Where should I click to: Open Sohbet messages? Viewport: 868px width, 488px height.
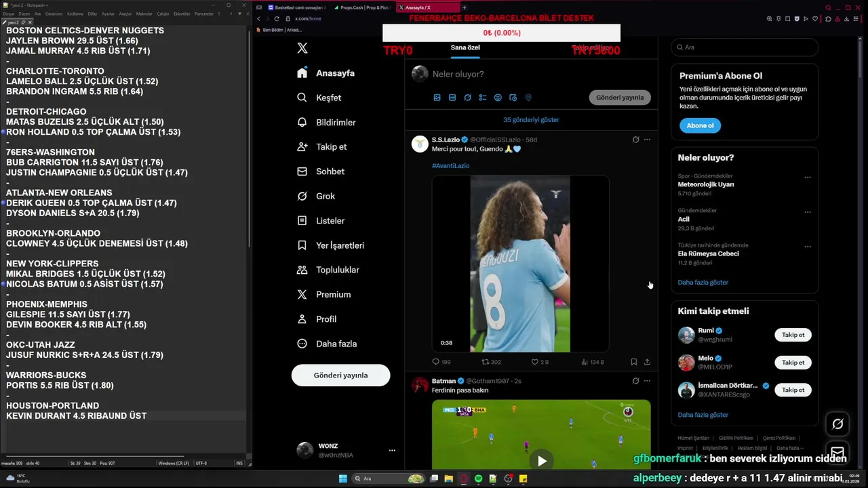tap(321, 171)
